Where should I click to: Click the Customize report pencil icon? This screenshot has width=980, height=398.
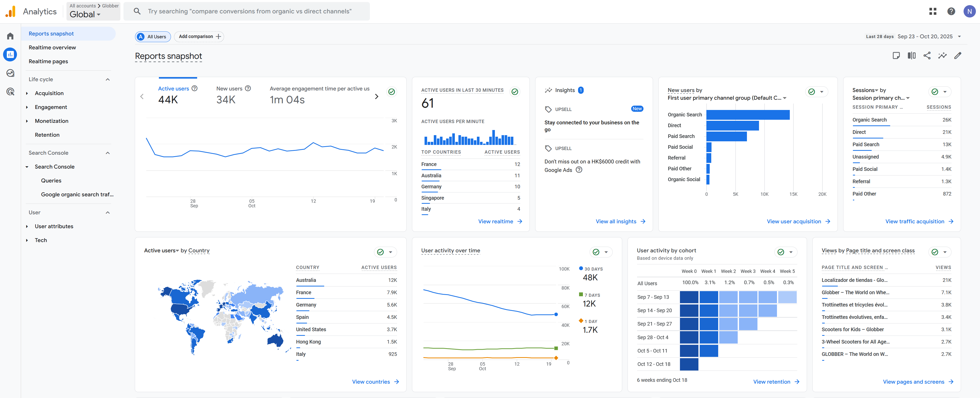tap(958, 55)
